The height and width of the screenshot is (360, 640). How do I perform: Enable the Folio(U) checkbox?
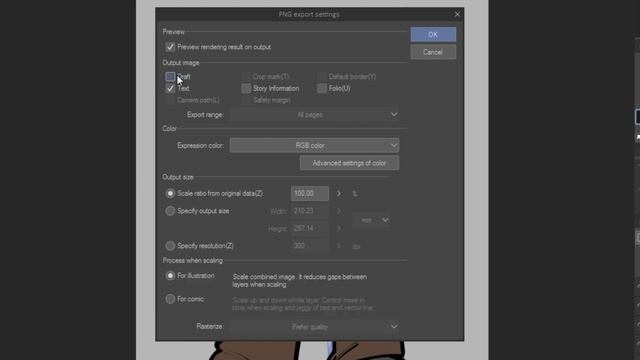[x=322, y=89]
